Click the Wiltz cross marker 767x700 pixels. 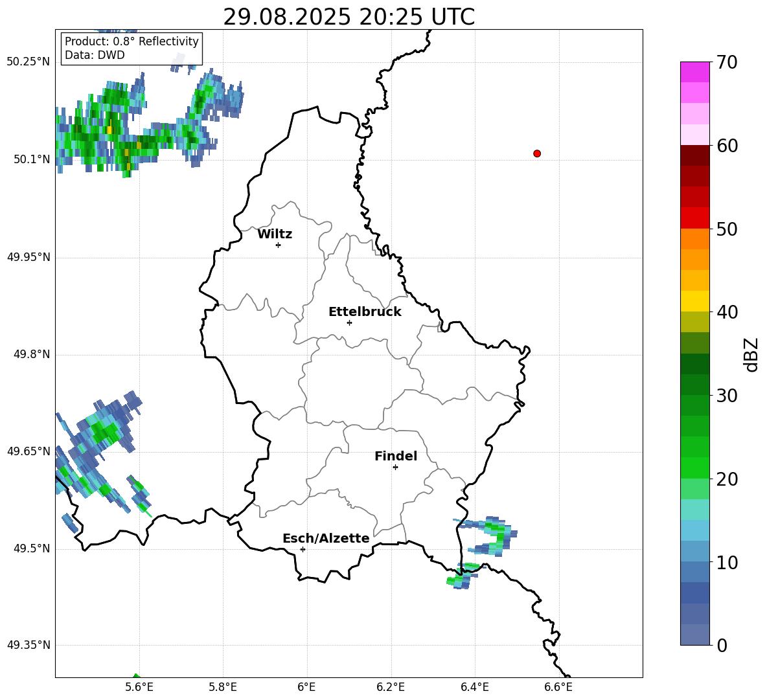tap(279, 245)
